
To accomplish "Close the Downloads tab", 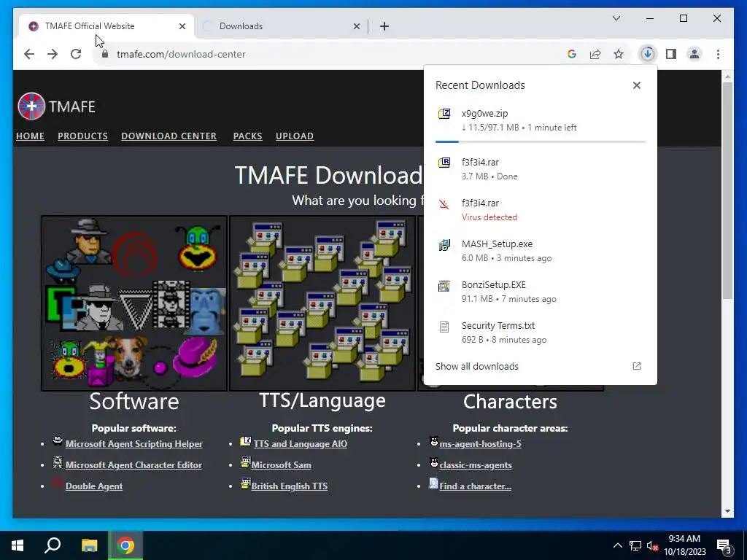I will 356,26.
